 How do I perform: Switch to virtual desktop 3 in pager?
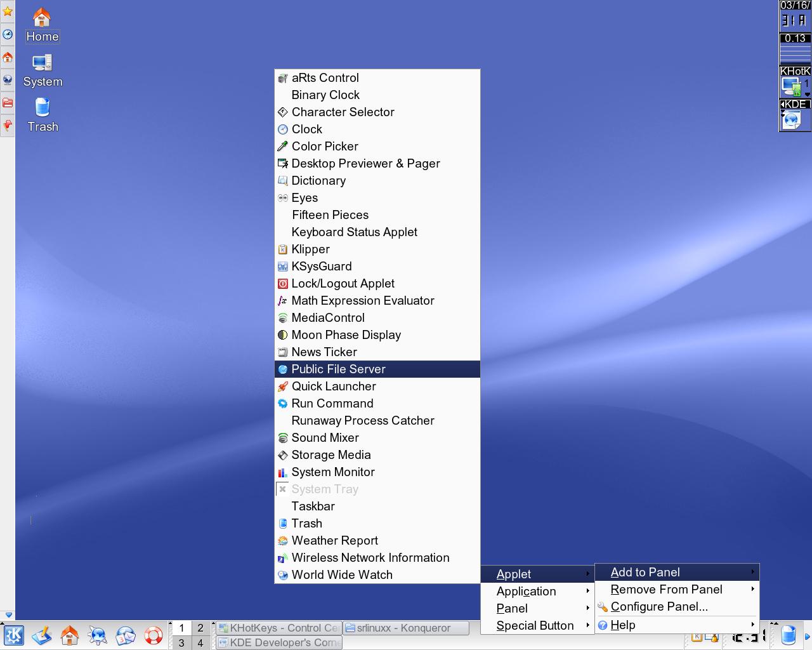(181, 642)
